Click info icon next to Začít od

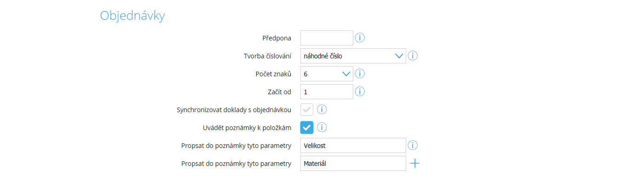pyautogui.click(x=360, y=91)
